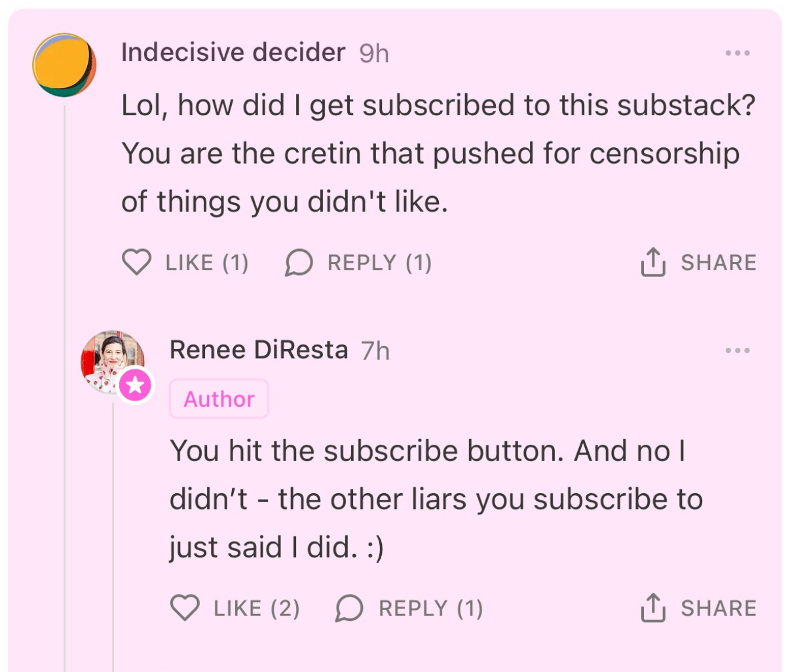
Task: Click the pink Author badge
Action: point(219,399)
